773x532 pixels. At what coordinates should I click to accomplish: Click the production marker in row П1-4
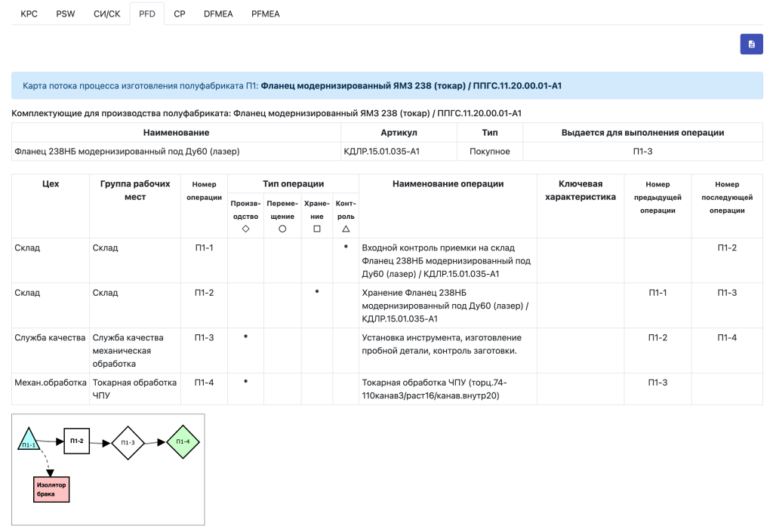pyautogui.click(x=245, y=381)
